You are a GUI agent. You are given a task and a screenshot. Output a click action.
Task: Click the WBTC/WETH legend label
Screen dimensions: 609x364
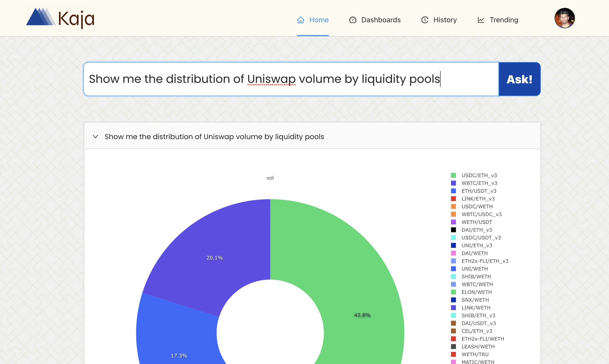(x=477, y=284)
